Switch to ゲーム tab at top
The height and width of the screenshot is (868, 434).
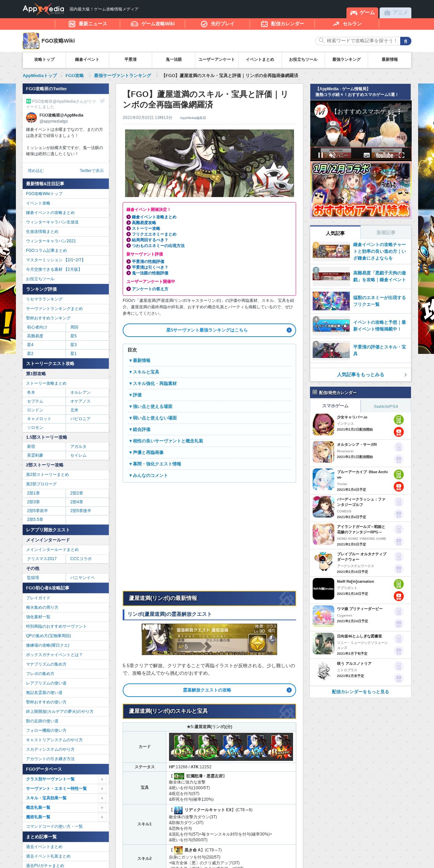coord(362,13)
